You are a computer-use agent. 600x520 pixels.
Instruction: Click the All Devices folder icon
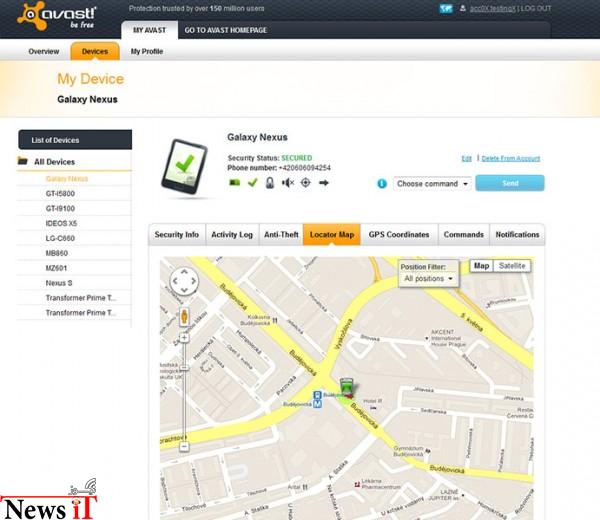coord(23,161)
